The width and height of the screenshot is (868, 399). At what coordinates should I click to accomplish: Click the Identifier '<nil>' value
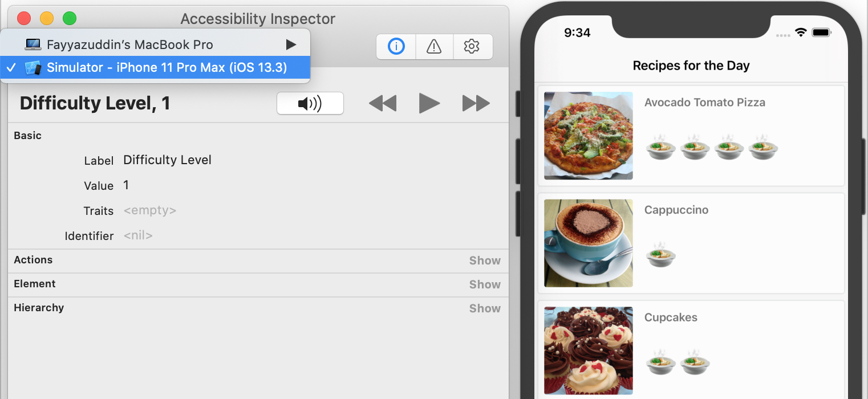click(x=138, y=235)
